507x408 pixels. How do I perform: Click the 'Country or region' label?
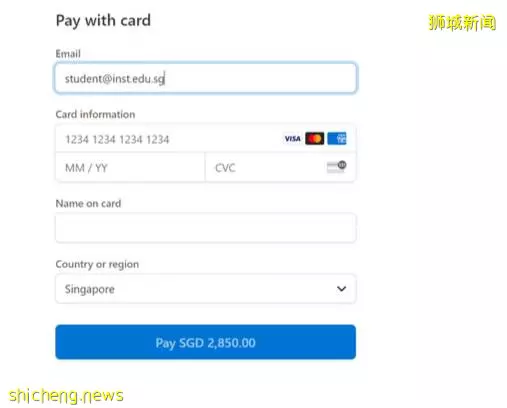[97, 264]
